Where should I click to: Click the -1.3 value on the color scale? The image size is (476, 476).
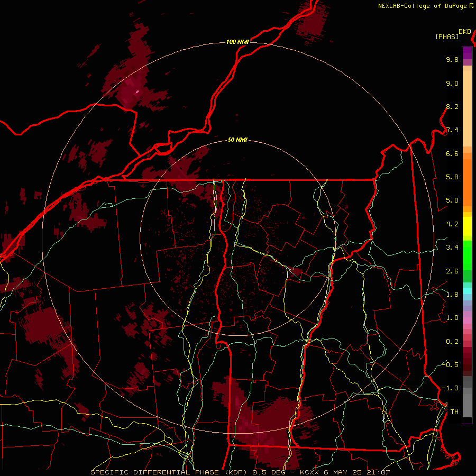tap(451, 388)
